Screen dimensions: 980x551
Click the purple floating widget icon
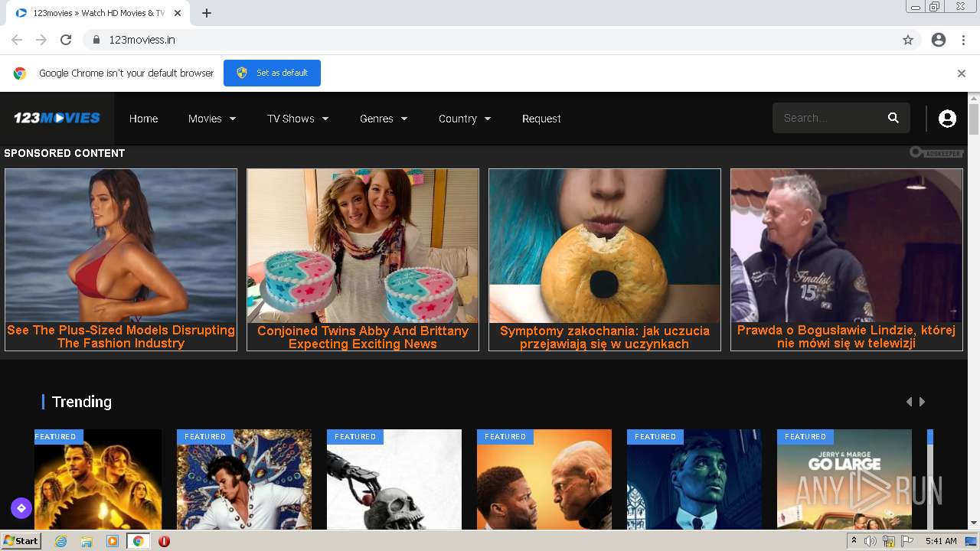(x=21, y=507)
